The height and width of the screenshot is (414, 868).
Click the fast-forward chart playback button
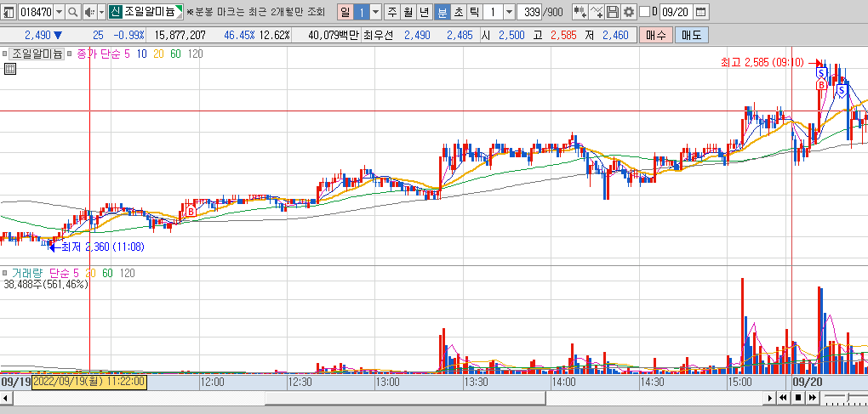click(812, 397)
